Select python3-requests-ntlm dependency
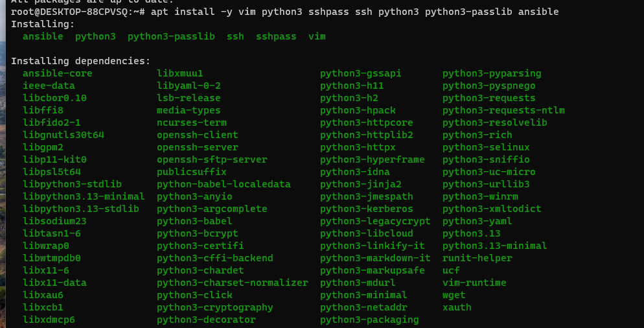Screen dimensions: 644x328 coord(503,111)
